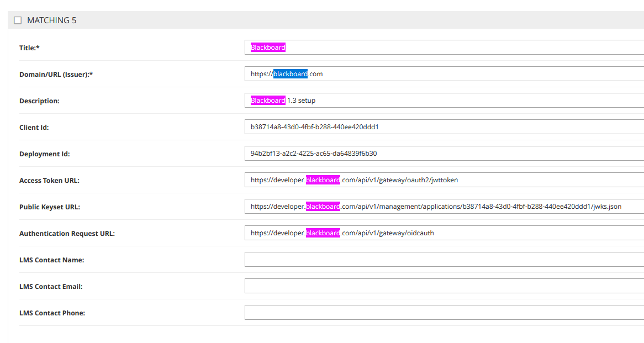Viewport: 644px width, 343px height.
Task: Select the LMS Contact Name: label
Action: (x=52, y=260)
